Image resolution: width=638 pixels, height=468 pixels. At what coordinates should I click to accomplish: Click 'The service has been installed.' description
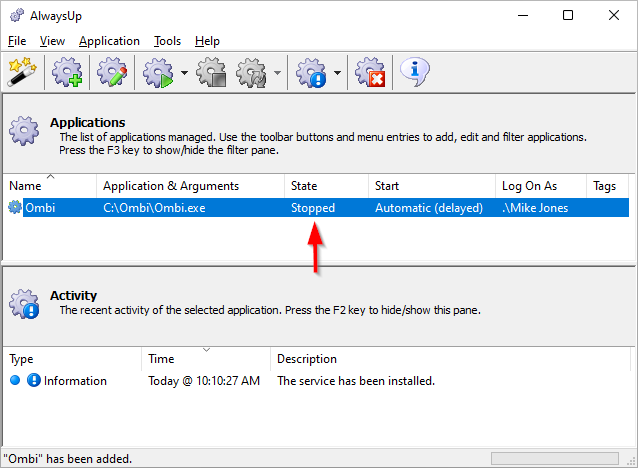tap(356, 381)
